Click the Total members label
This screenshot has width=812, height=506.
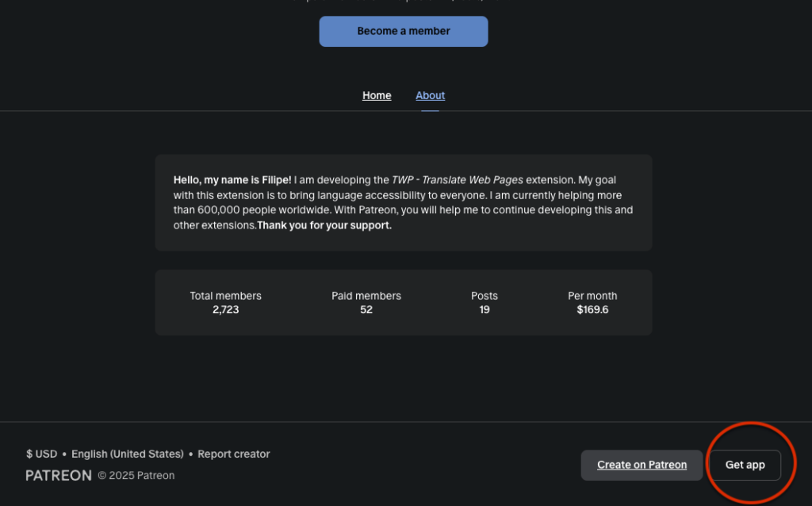click(225, 296)
